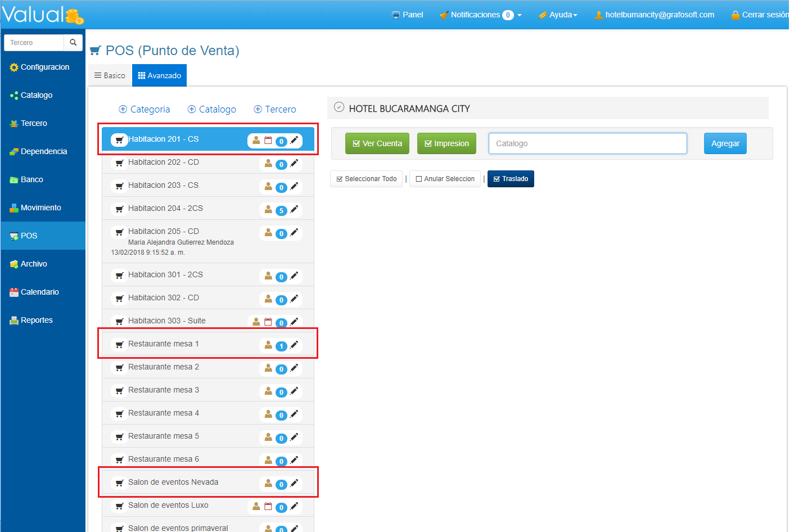This screenshot has height=532, width=794.
Task: Select Habitacion 203 - CS row
Action: click(208, 185)
